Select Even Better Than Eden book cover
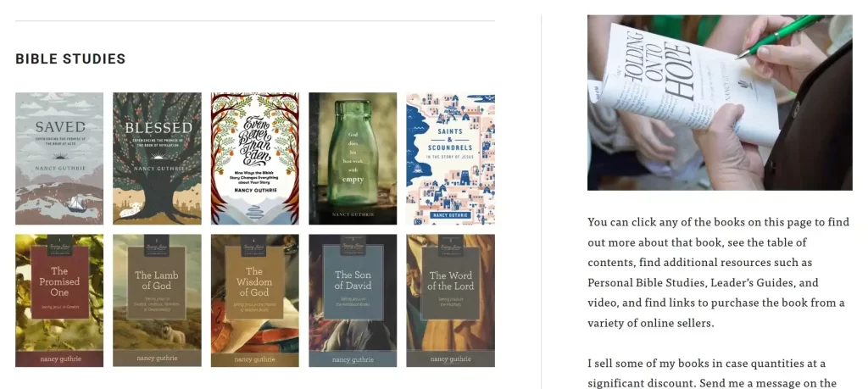The height and width of the screenshot is (389, 868). pyautogui.click(x=254, y=158)
